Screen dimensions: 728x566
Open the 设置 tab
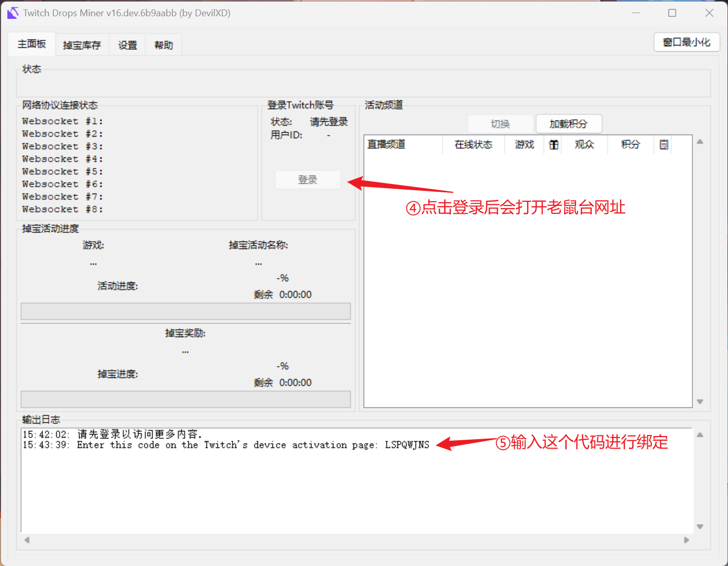point(127,46)
